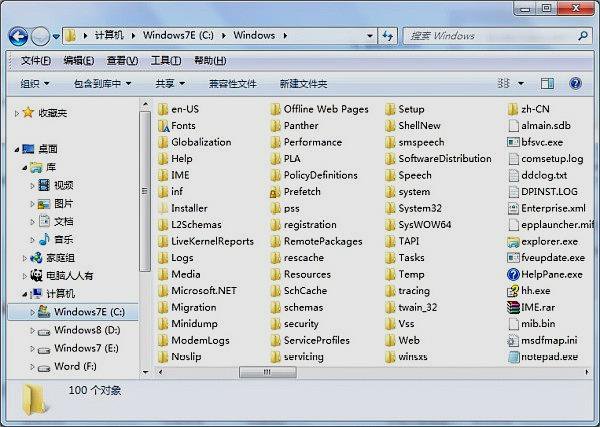Click the horizontal scrollbar right arrow

[x=587, y=372]
